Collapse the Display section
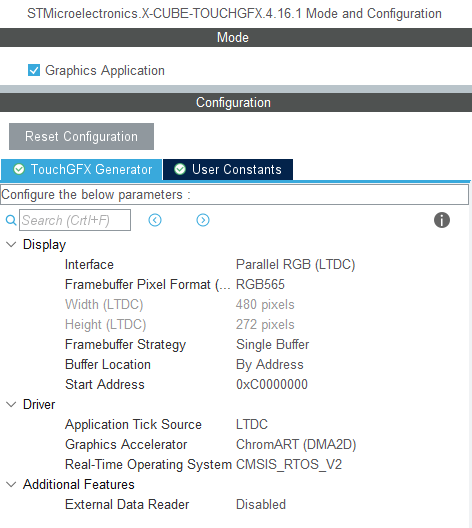This screenshot has width=472, height=528. tap(11, 244)
